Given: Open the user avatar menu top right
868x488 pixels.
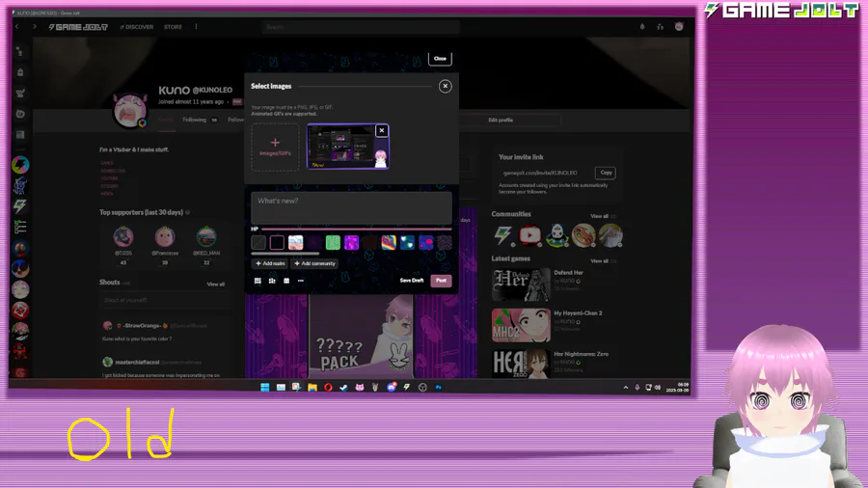Looking at the screenshot, I should (x=679, y=27).
